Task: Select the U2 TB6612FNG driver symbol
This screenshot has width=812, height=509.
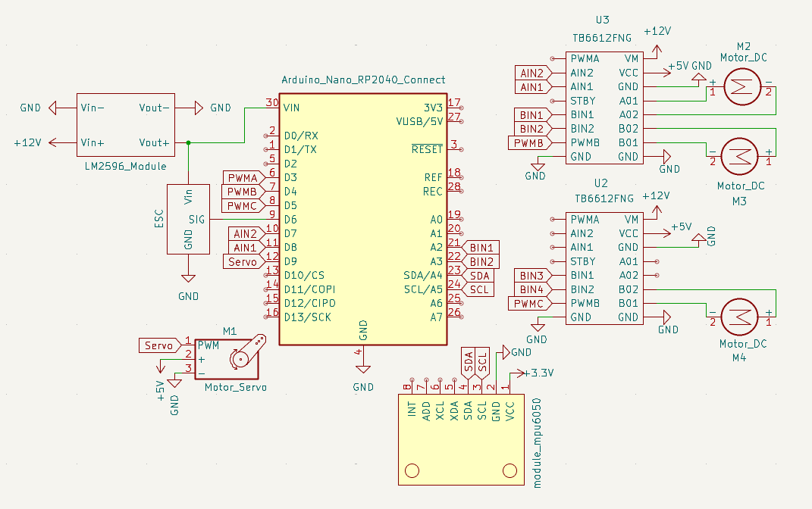Action: coord(604,267)
